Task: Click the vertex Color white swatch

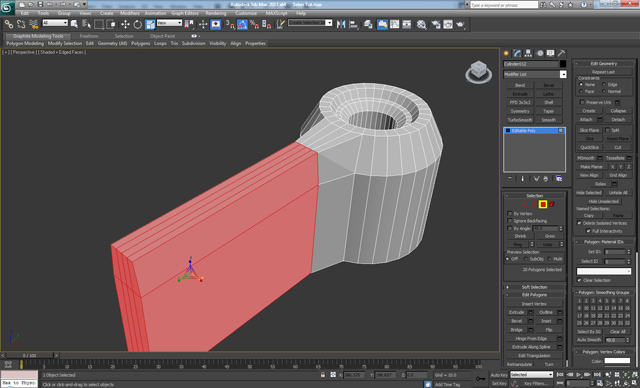Action: coord(617,361)
